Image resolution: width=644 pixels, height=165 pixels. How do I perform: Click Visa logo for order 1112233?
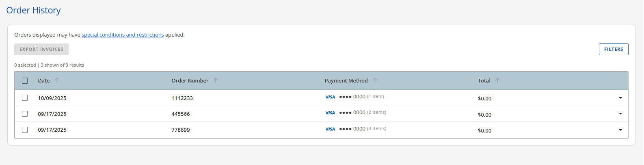click(330, 97)
